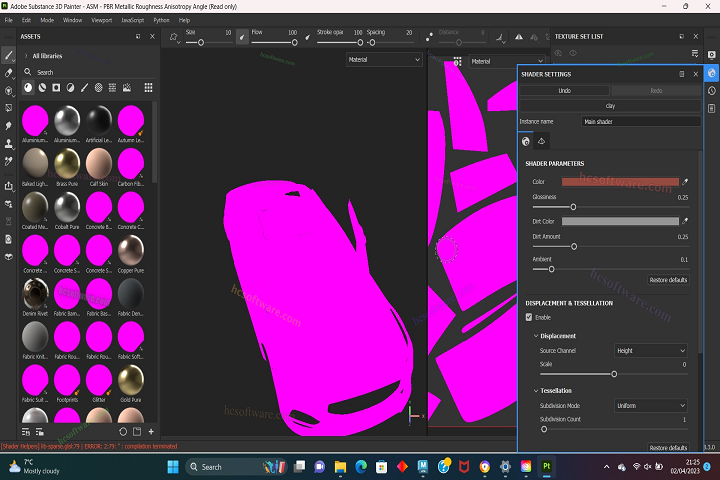Click the Assets Search field
Screen dimensions: 720x480
click(x=90, y=73)
